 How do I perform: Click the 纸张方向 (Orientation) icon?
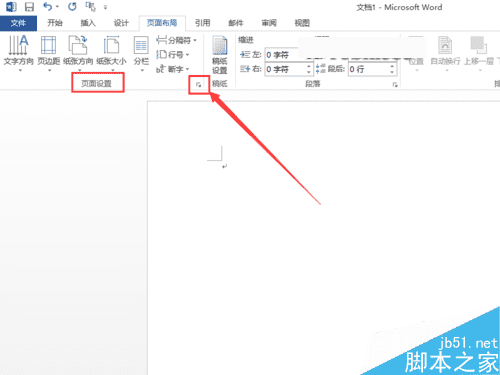click(78, 45)
